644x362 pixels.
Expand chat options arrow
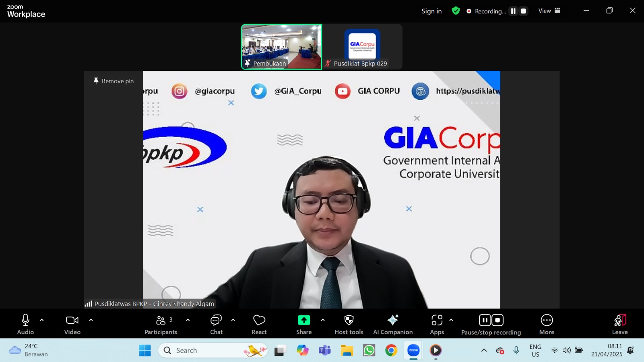tap(233, 320)
